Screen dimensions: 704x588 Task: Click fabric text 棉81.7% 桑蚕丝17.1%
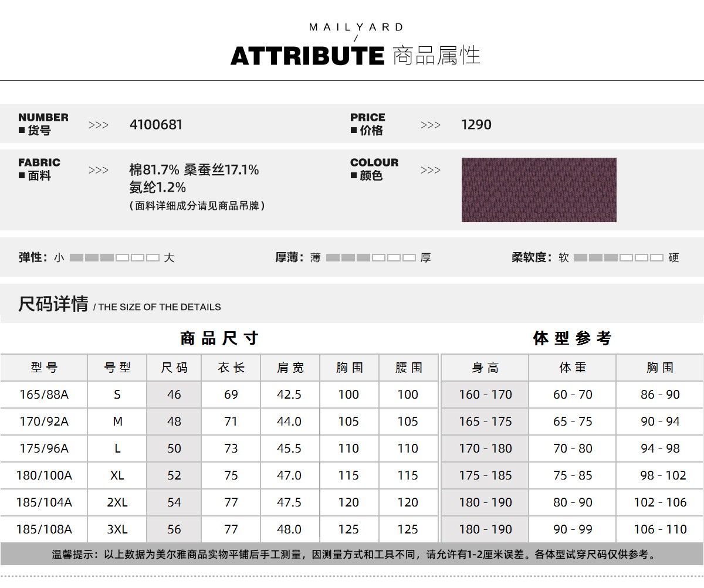pos(194,170)
